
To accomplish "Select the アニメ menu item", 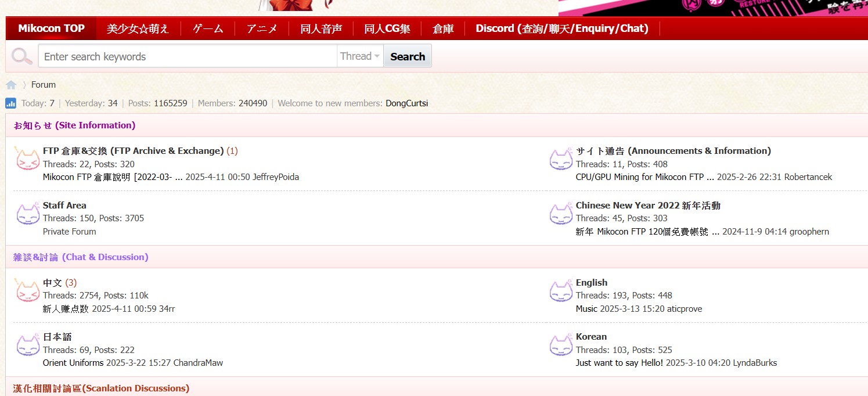I will point(262,28).
